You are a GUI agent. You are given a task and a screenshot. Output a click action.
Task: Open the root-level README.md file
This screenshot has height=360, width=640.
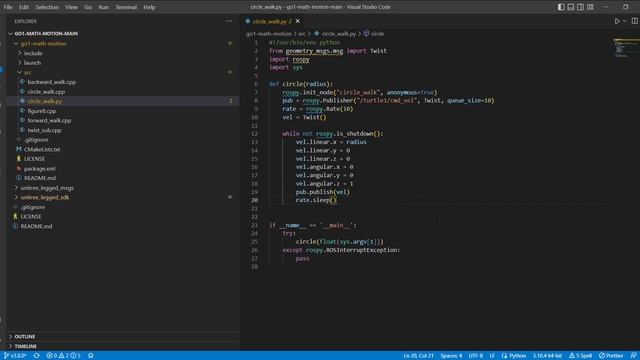tap(36, 226)
